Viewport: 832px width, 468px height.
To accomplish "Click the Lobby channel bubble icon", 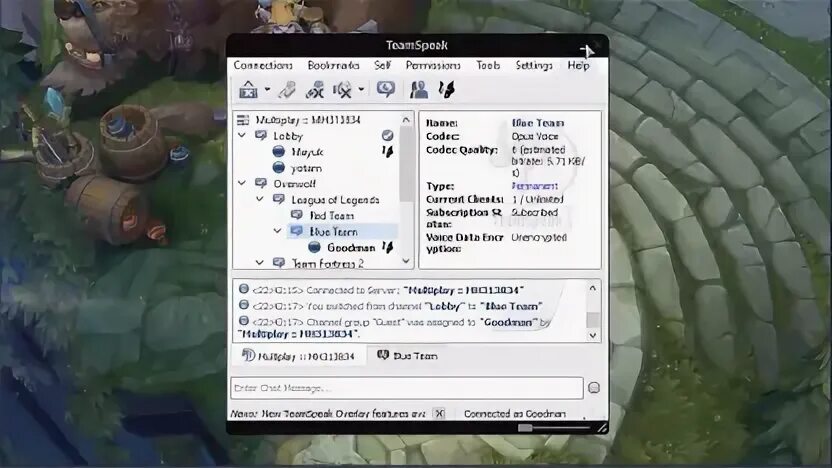I will (x=261, y=136).
